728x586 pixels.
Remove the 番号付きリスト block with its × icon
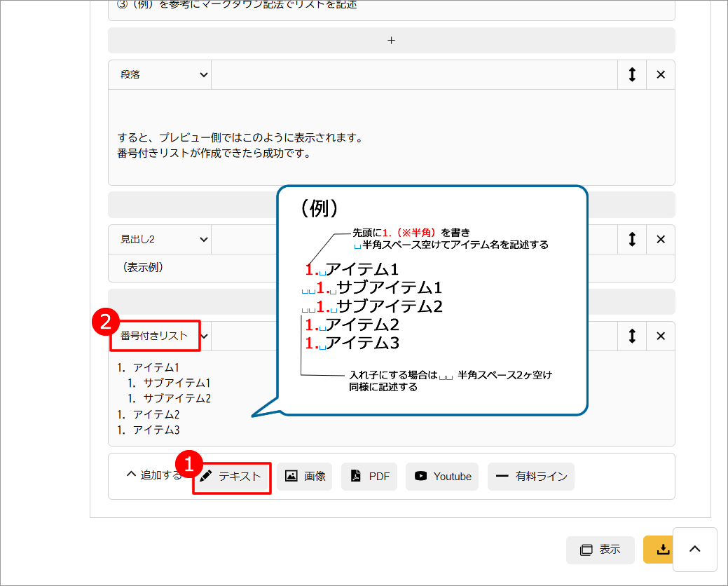[x=660, y=336]
